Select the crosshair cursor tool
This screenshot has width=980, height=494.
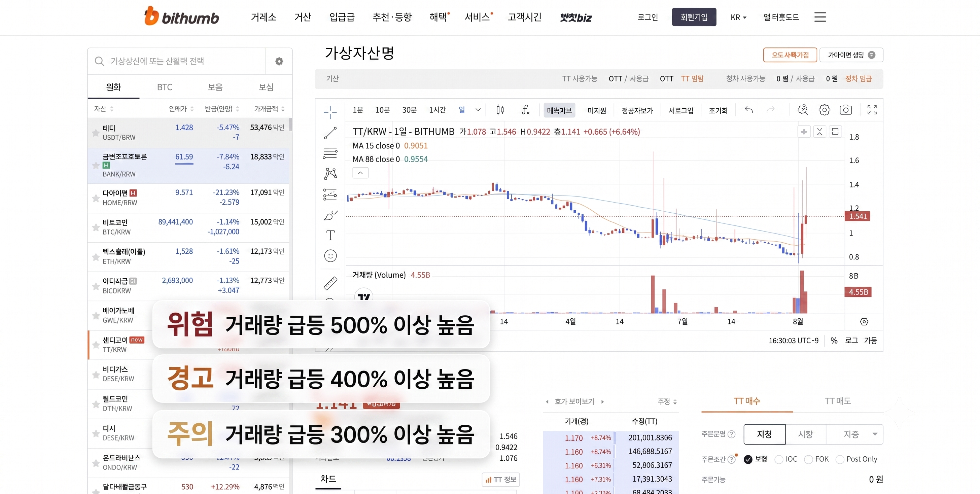(330, 112)
